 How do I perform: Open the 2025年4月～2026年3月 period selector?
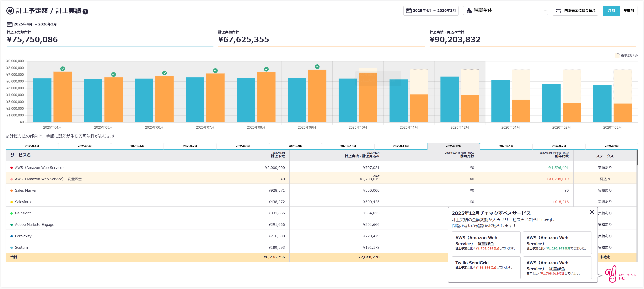[x=434, y=10]
